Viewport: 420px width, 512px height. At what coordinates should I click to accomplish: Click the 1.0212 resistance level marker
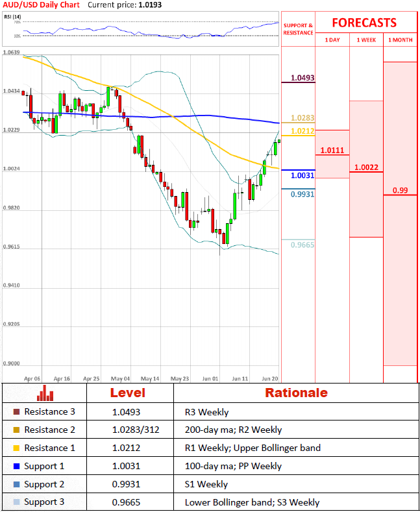pyautogui.click(x=303, y=131)
